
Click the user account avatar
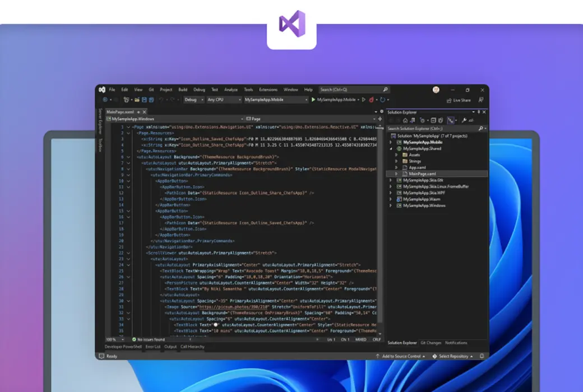(x=436, y=90)
